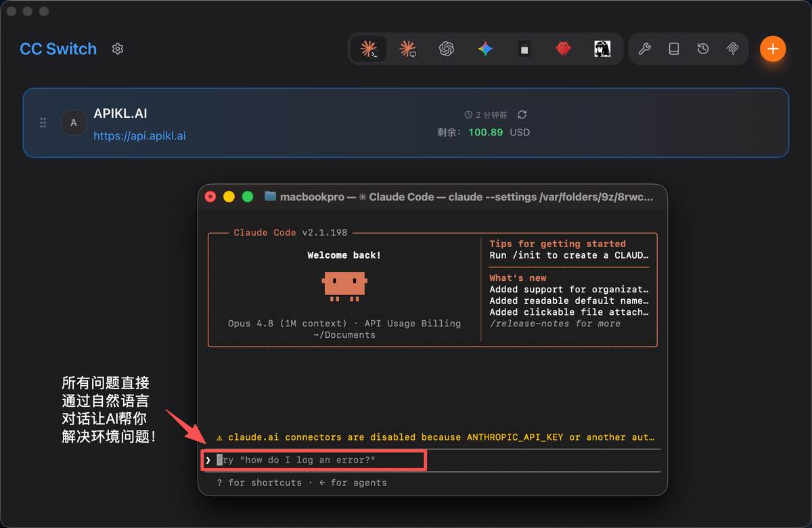Click 'Opus 4.8 (1M context)' model text
812x528 pixels.
(x=288, y=324)
